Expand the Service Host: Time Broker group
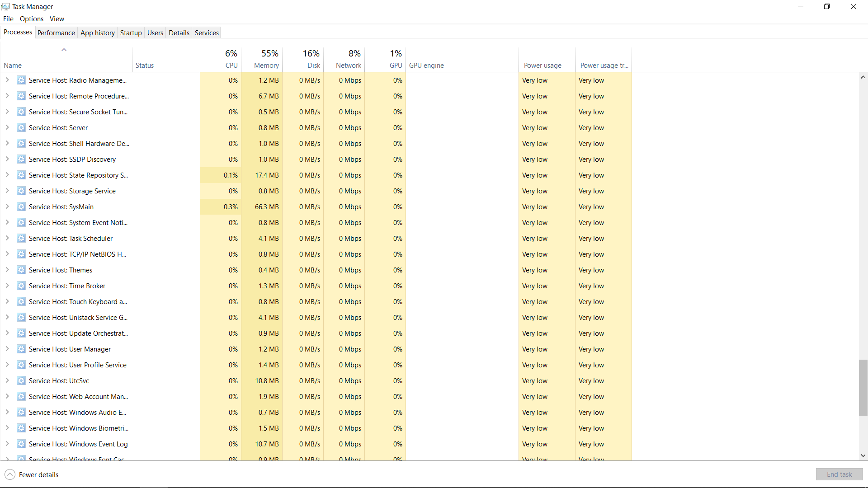The image size is (868, 488). pyautogui.click(x=7, y=286)
